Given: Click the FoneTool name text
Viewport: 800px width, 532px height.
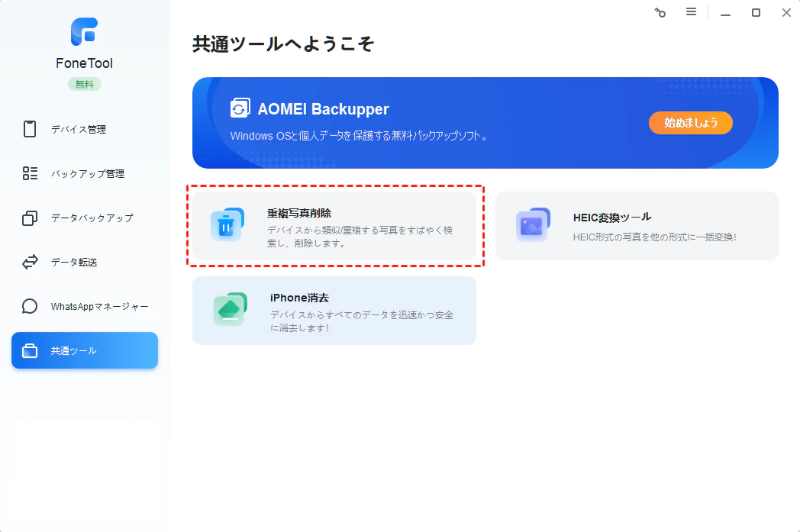Looking at the screenshot, I should [x=84, y=63].
